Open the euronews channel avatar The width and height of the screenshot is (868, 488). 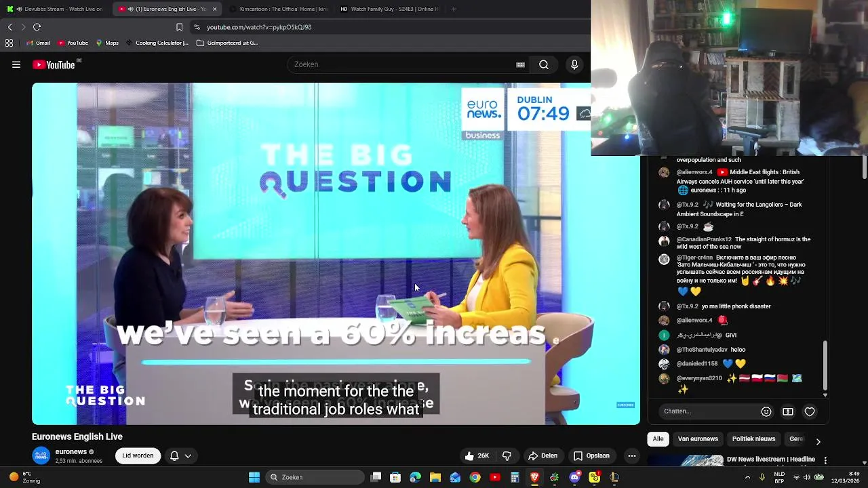(41, 455)
